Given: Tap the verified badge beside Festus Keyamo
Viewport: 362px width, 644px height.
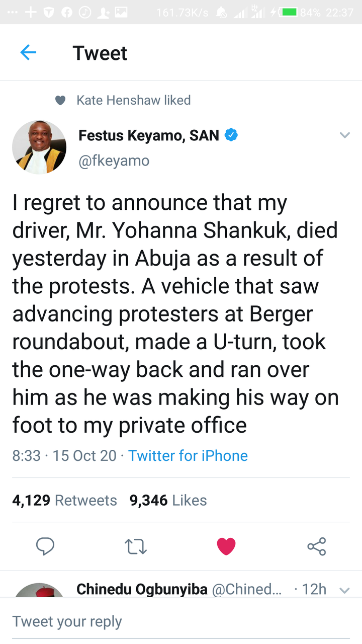Looking at the screenshot, I should [231, 135].
